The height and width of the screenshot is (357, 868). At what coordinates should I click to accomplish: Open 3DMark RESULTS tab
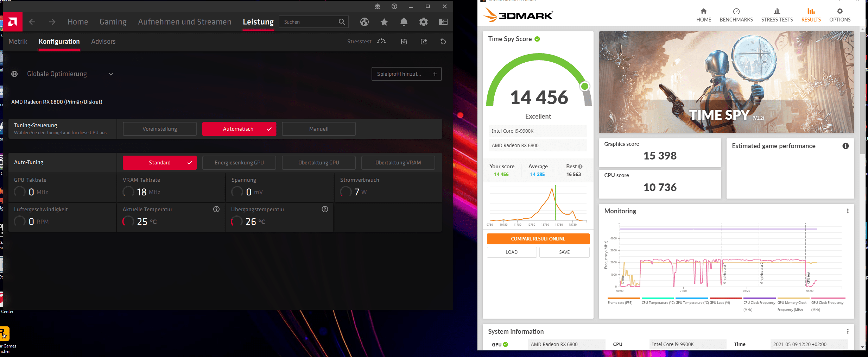(x=811, y=15)
